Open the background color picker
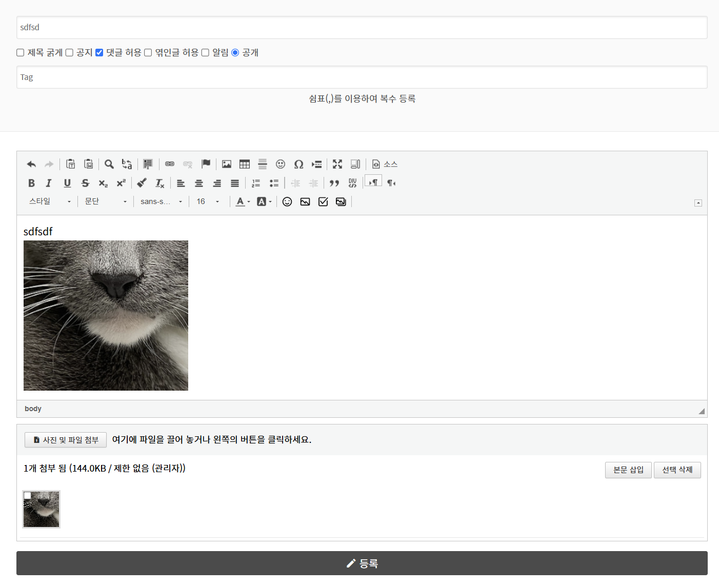The width and height of the screenshot is (719, 588). (x=264, y=201)
